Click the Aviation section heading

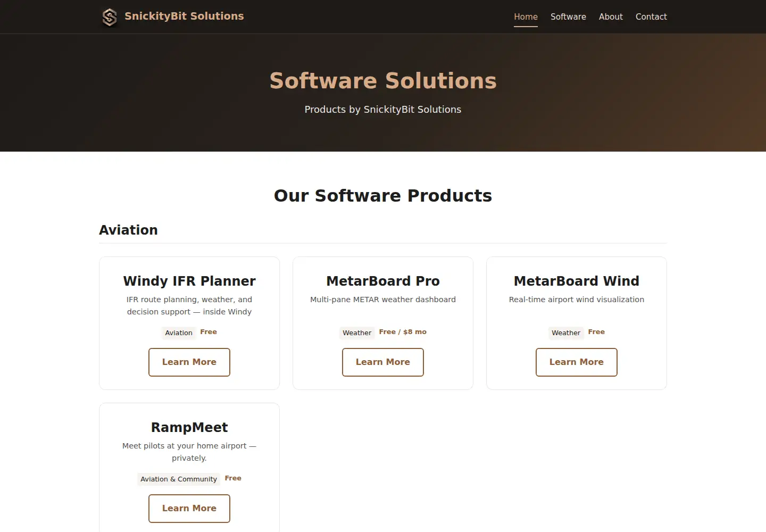(x=128, y=230)
